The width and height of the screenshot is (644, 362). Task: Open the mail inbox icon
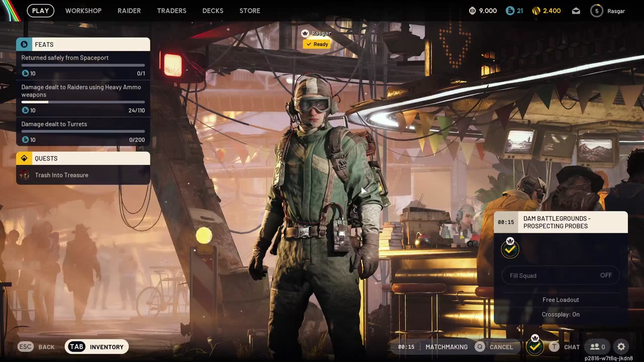[576, 11]
